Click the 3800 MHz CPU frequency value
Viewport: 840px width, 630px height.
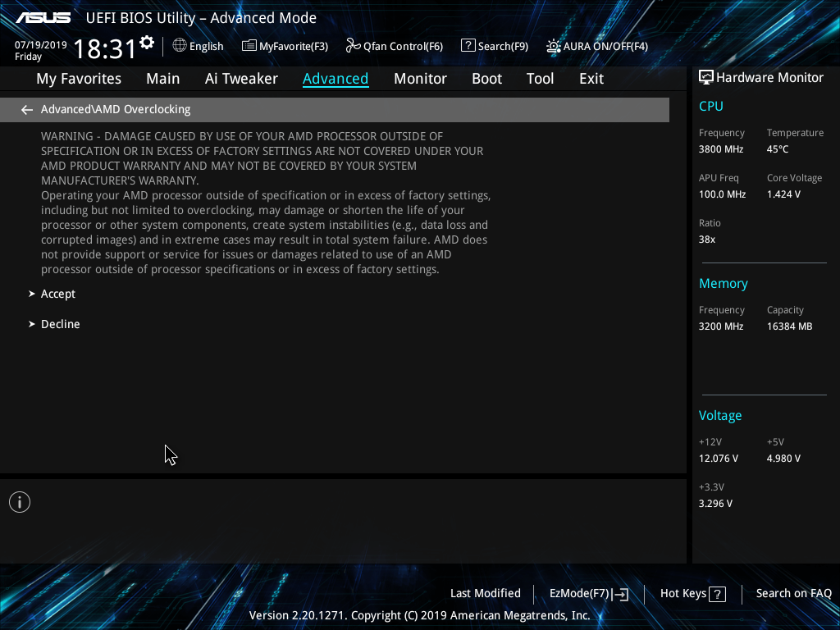click(721, 149)
